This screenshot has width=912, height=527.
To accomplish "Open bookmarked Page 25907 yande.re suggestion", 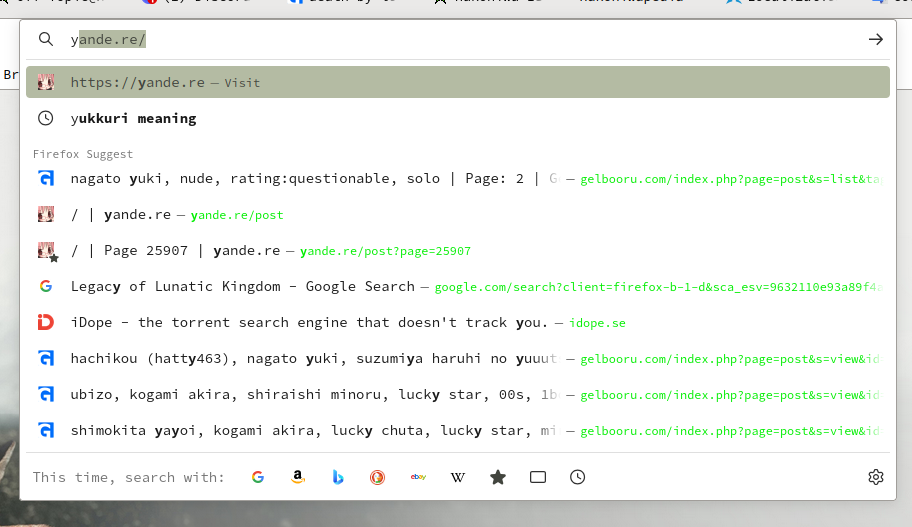I will tap(458, 251).
